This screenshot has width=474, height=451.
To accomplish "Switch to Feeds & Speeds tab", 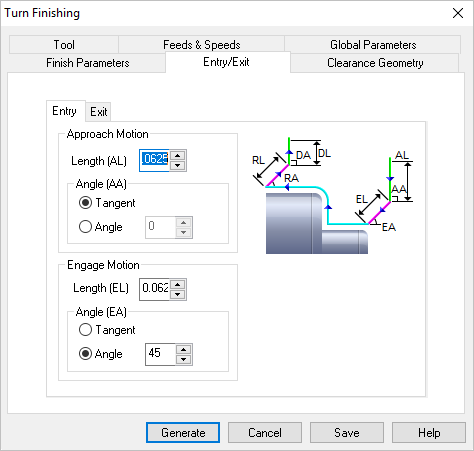I will 201,45.
